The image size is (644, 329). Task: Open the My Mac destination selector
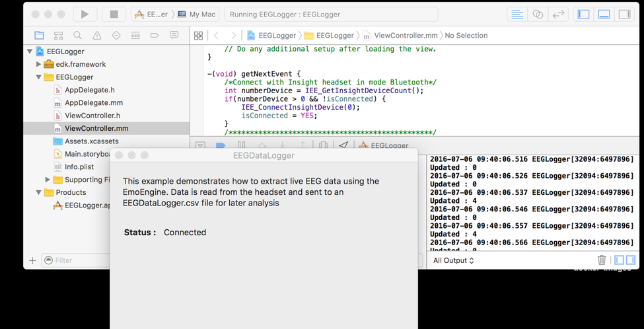pyautogui.click(x=197, y=15)
